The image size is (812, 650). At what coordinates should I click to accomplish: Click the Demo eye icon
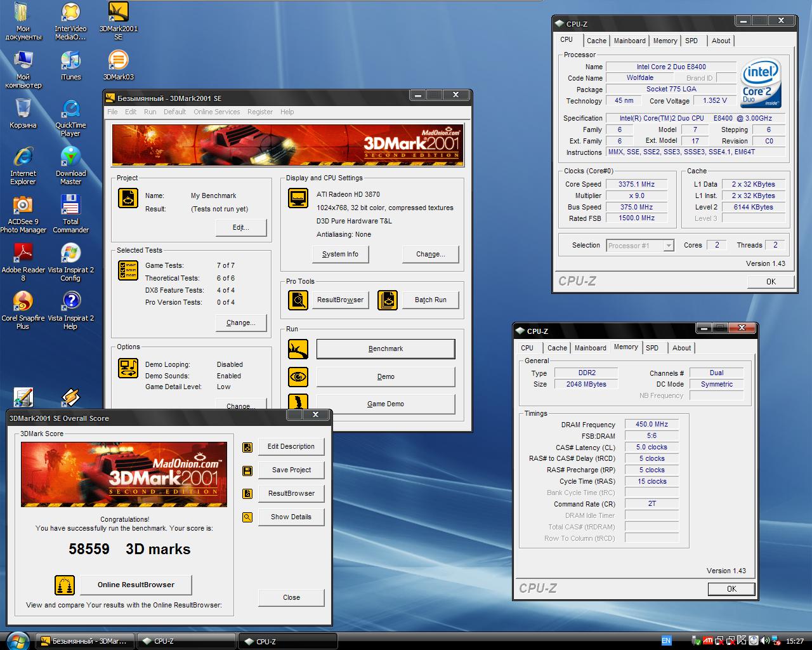[298, 376]
